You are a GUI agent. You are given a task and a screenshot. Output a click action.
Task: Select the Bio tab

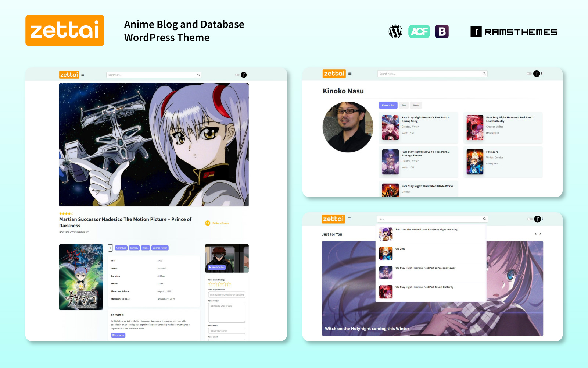click(x=404, y=105)
